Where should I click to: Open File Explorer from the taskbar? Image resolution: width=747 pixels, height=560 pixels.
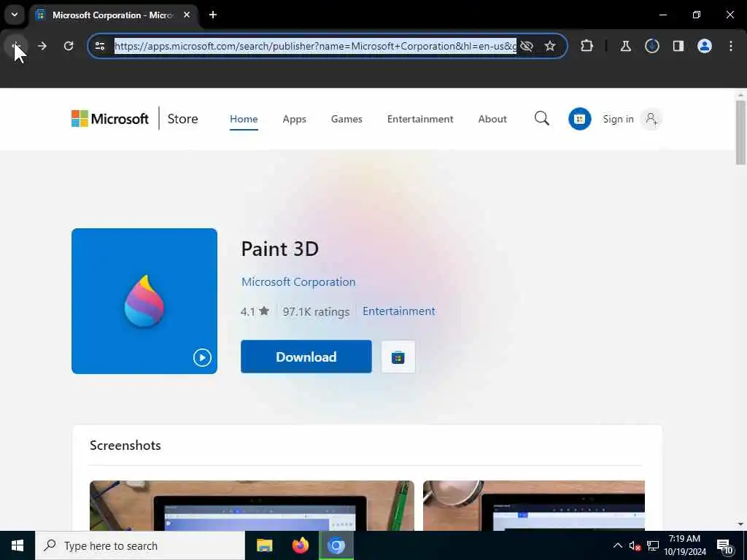point(264,545)
